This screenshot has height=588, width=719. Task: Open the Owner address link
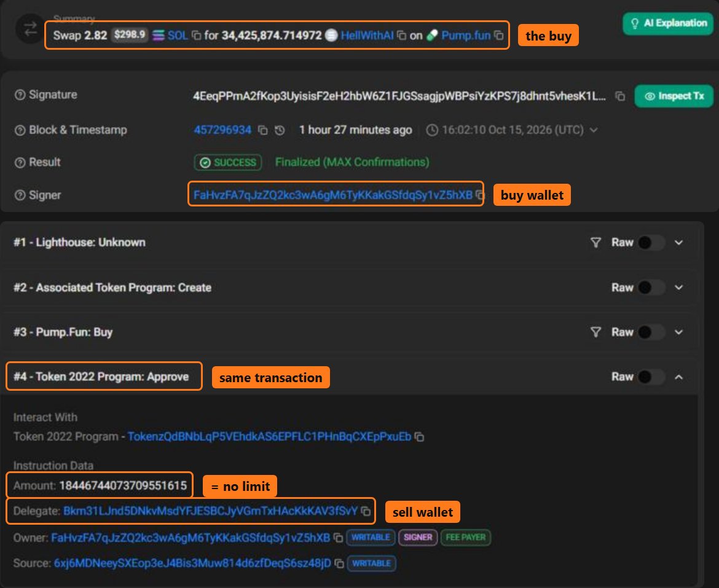[x=191, y=538]
